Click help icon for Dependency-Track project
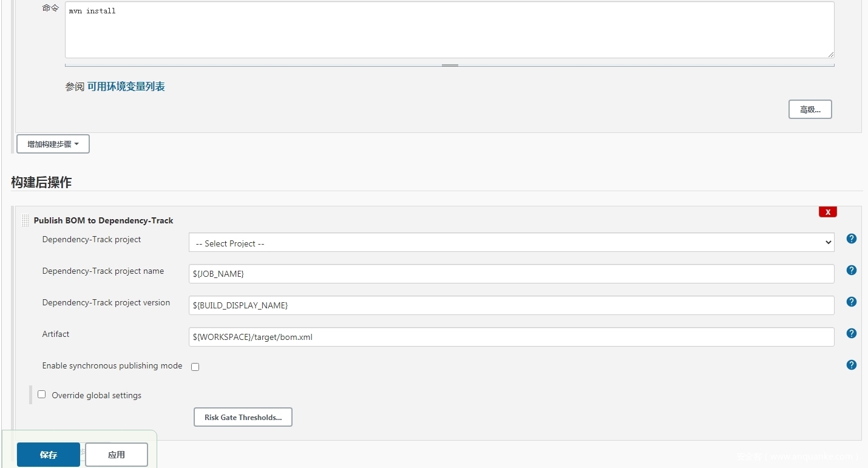868x468 pixels. pyautogui.click(x=851, y=239)
